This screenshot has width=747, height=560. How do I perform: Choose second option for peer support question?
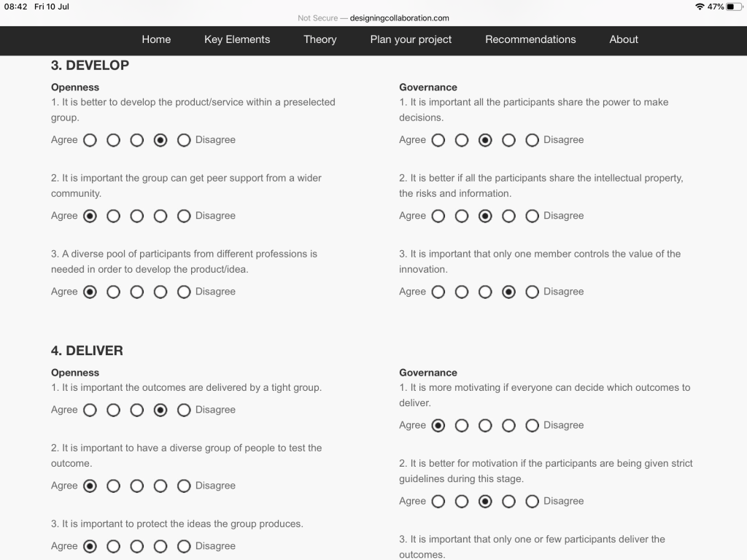(x=114, y=216)
